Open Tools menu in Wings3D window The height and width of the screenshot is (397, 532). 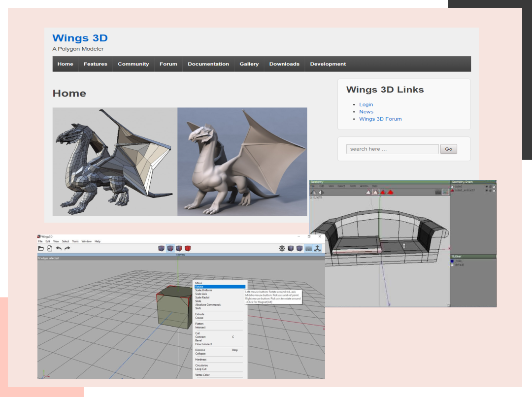click(x=75, y=241)
